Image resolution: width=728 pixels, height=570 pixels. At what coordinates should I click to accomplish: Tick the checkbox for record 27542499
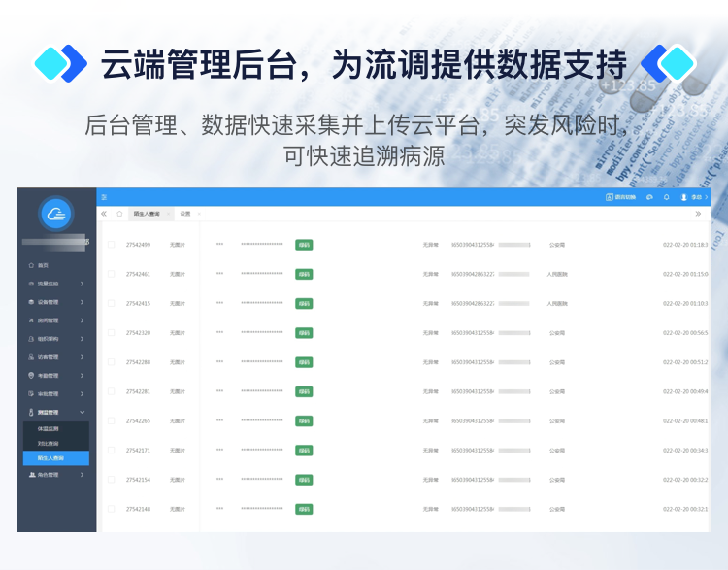(111, 245)
